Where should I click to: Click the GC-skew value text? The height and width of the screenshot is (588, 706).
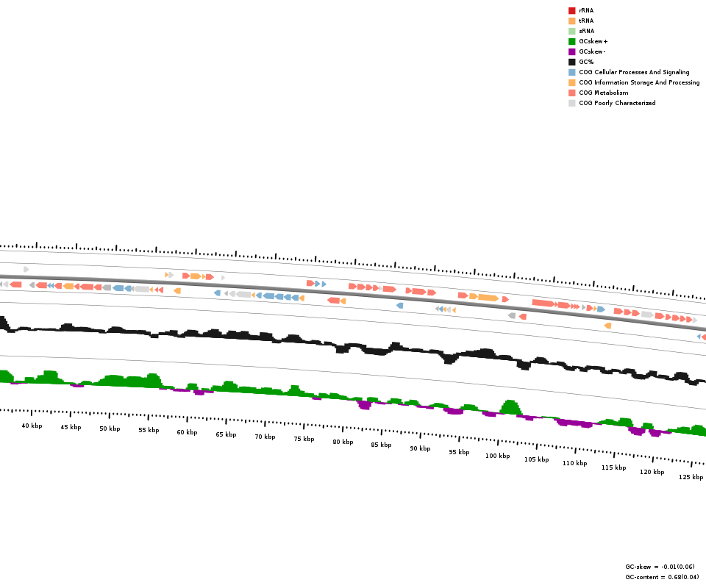pyautogui.click(x=660, y=567)
